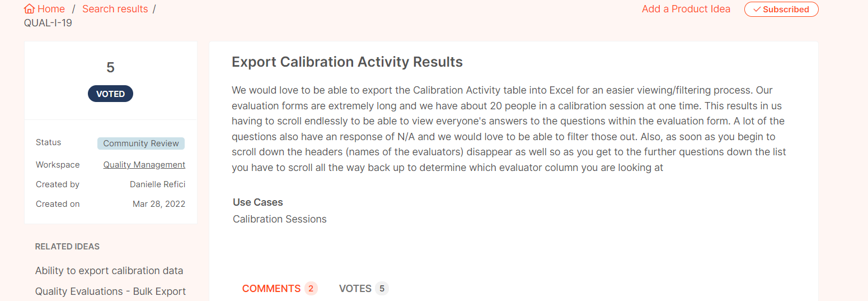Click the QUAL-I-19 idea reference ID

point(48,23)
